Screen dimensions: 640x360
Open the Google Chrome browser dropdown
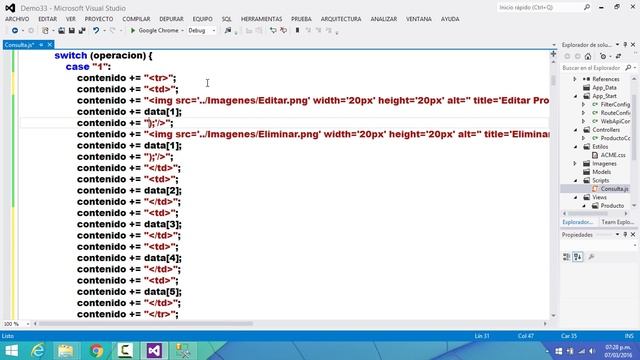[x=182, y=31]
